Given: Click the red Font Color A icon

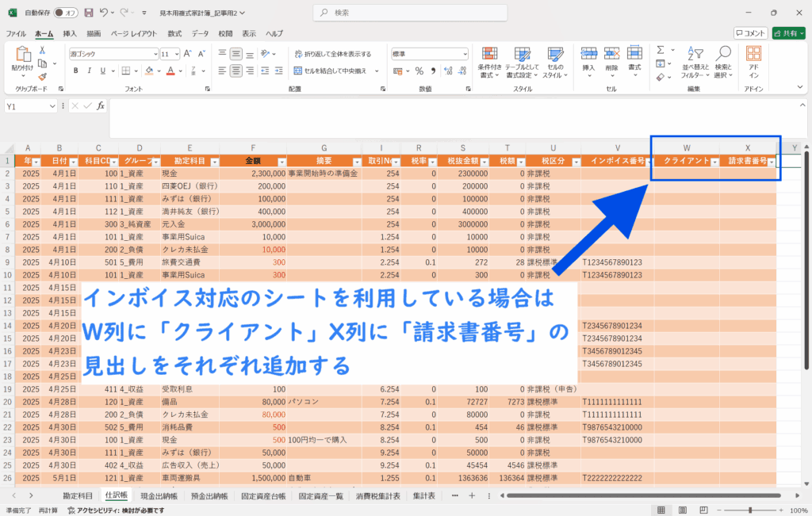Looking at the screenshot, I should click(170, 71).
